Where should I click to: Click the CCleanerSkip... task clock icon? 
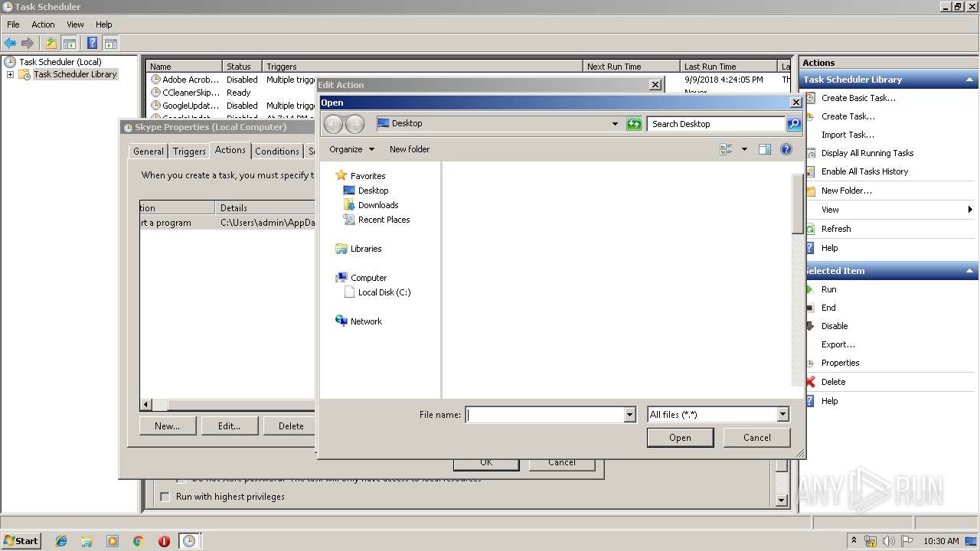click(155, 93)
